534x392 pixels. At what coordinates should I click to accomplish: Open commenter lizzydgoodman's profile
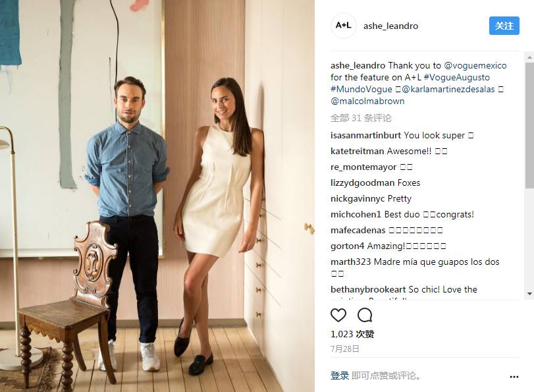(362, 182)
